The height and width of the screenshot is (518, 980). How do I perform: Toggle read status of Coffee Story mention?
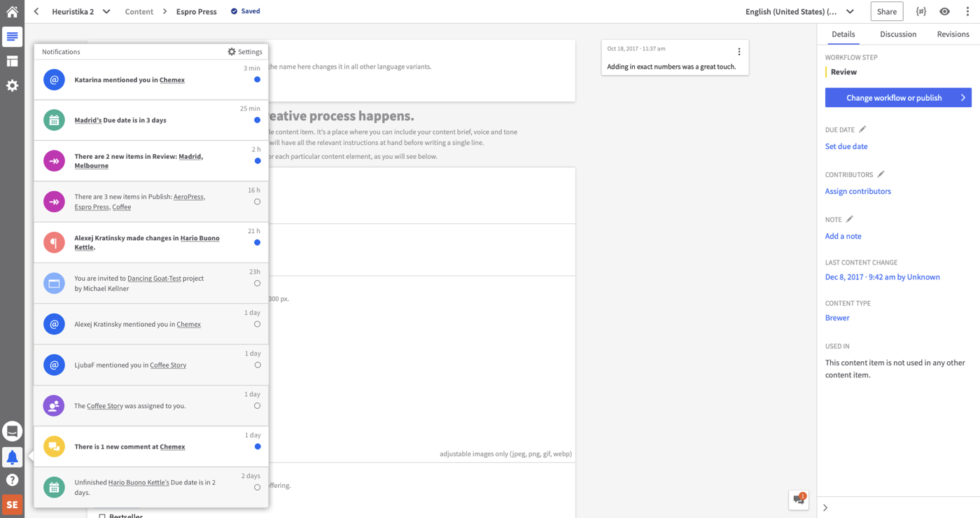pos(257,365)
